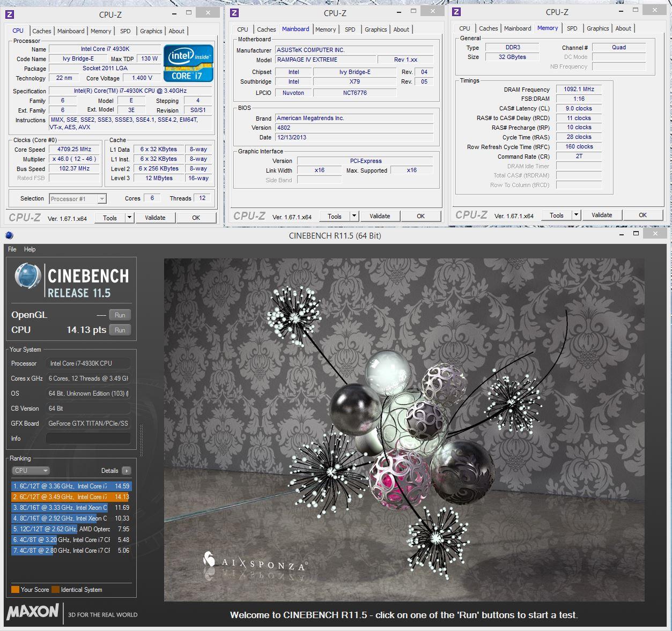Click Validate in the Mainboard CPU-Z window
The width and height of the screenshot is (672, 631).
380,216
